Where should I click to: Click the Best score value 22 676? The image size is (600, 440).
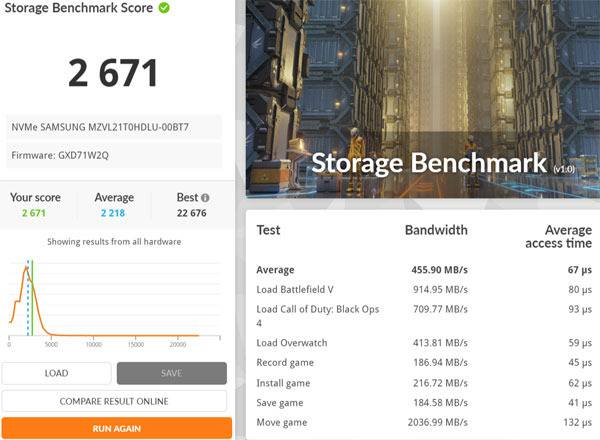pyautogui.click(x=190, y=213)
